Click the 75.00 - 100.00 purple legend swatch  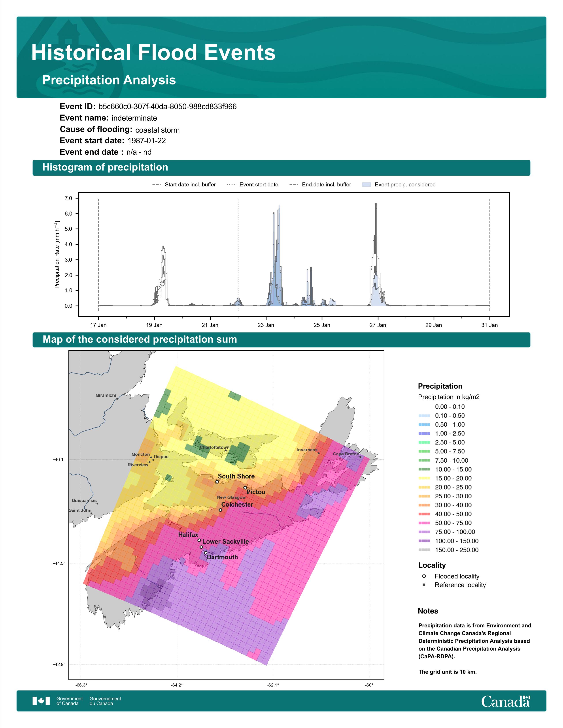coord(424,532)
